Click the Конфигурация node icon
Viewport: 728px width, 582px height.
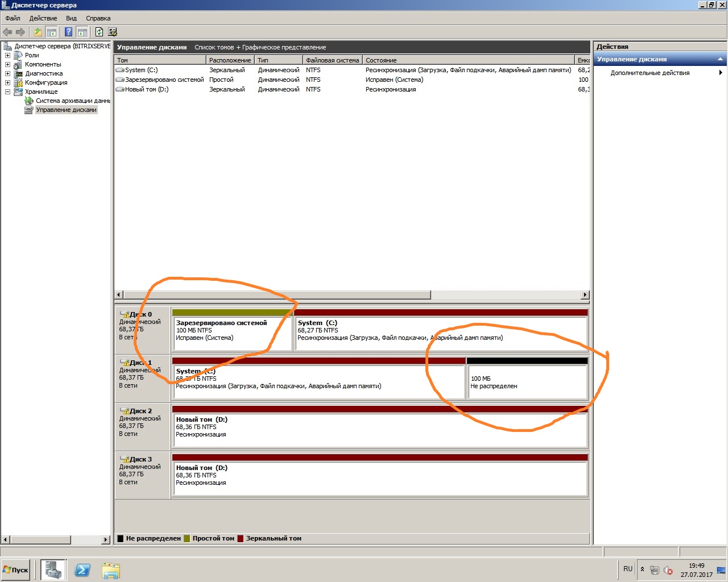(18, 82)
